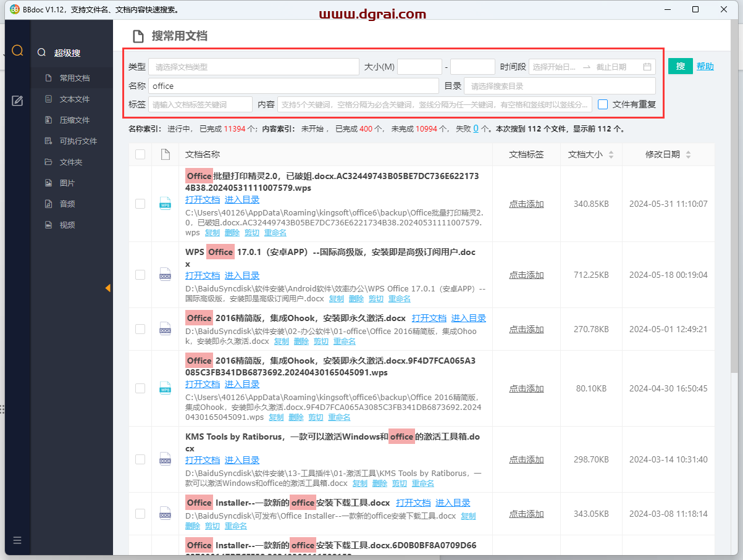Screen dimensions: 743x560
Task: Maximize the BBdoc window
Action: [x=695, y=9]
